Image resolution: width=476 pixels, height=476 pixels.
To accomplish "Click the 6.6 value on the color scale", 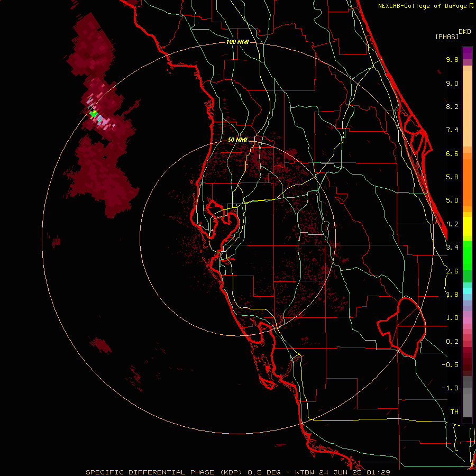I will tap(452, 153).
